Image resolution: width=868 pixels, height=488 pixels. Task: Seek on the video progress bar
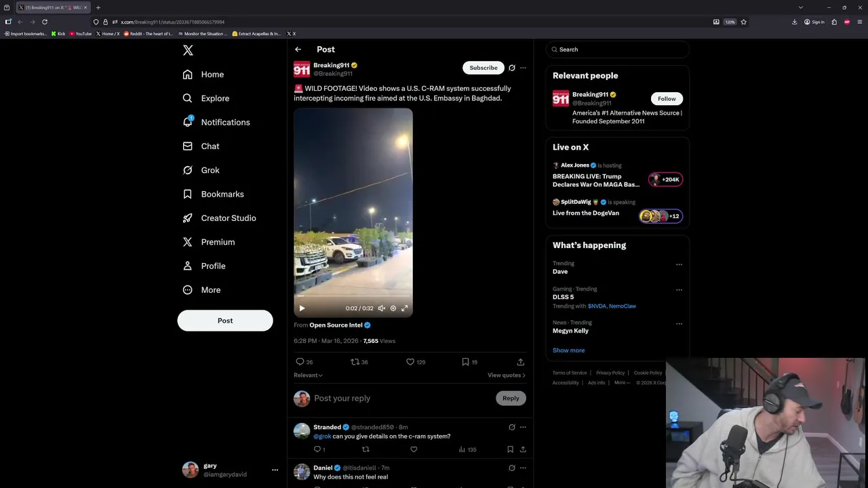pos(353,297)
